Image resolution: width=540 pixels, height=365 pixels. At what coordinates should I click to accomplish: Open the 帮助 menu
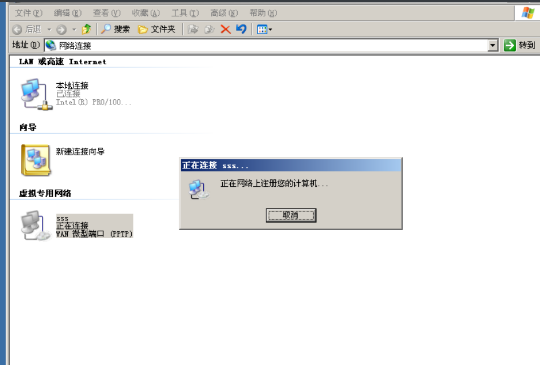[x=263, y=13]
